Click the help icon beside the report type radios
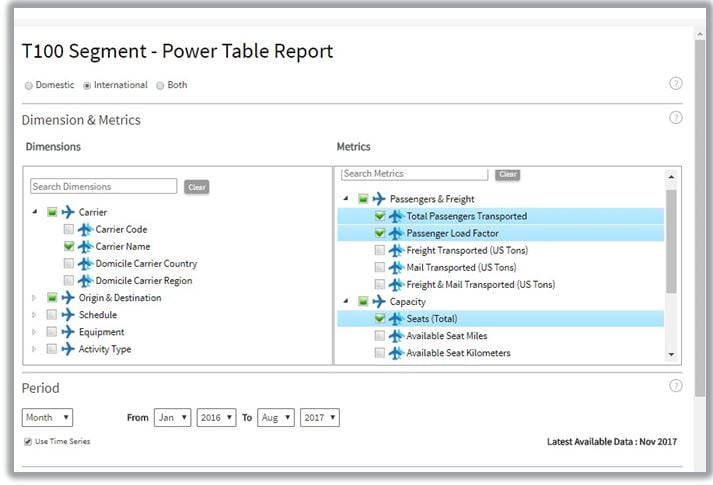Screen dimensions: 713x485 676,84
